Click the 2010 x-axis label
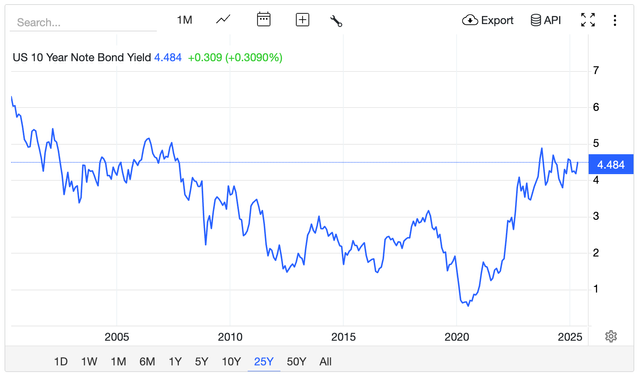The width and height of the screenshot is (640, 377). point(230,337)
